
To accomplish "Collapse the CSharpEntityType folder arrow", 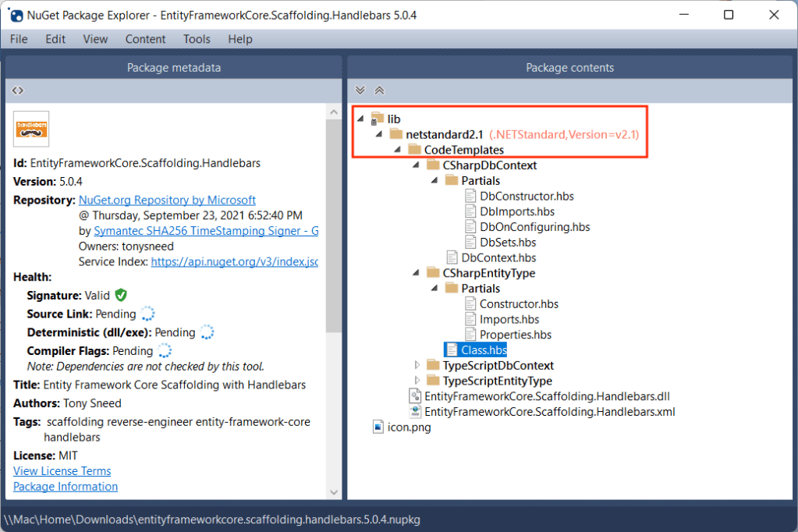I will pyautogui.click(x=417, y=273).
